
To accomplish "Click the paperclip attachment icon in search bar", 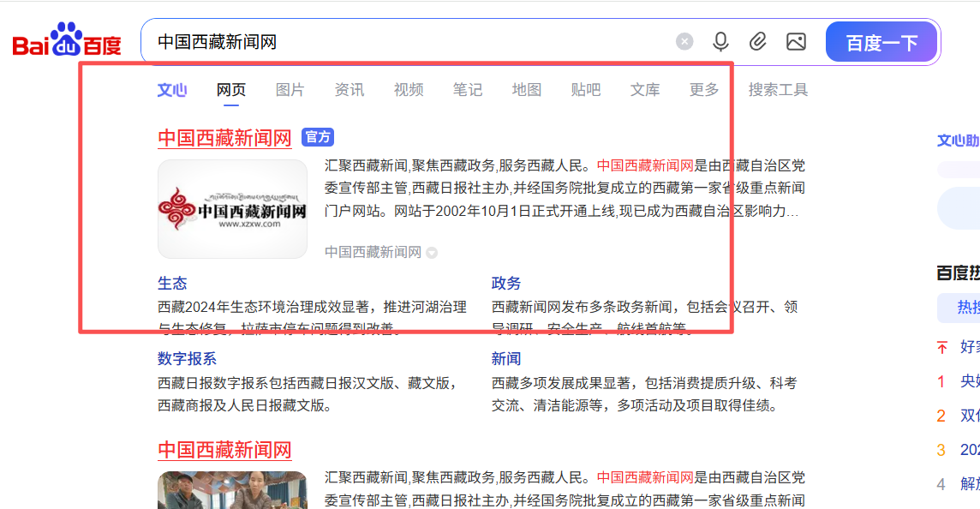I will (757, 40).
